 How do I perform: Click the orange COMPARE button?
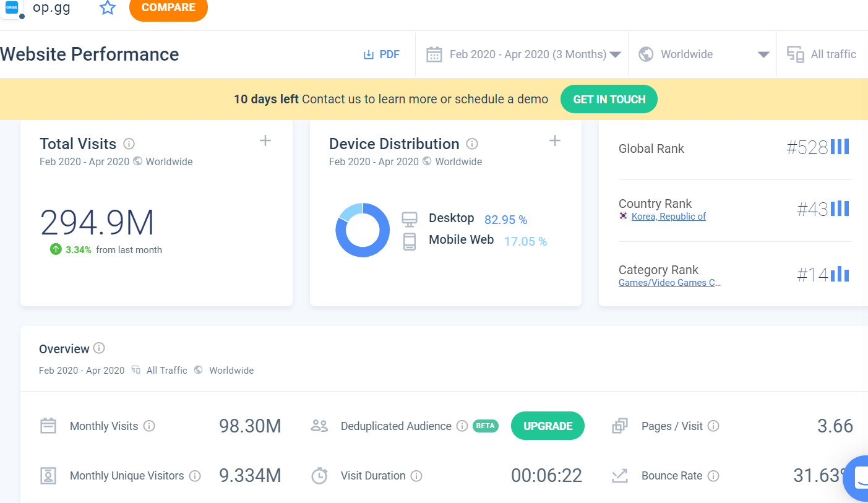click(168, 8)
